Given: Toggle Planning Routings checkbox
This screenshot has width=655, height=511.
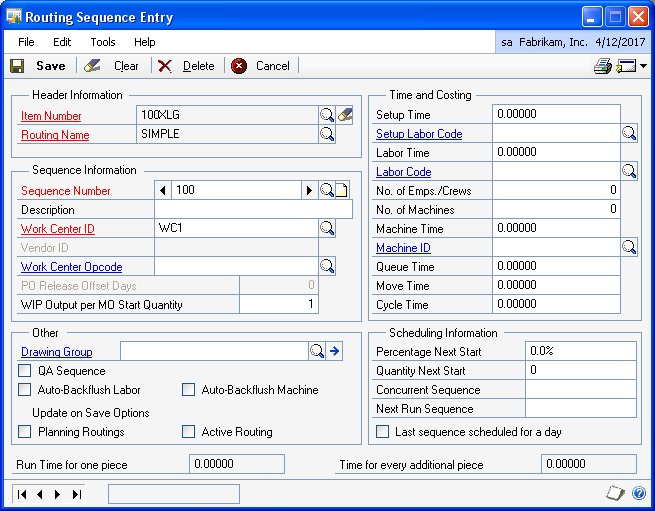Looking at the screenshot, I should coord(25,431).
